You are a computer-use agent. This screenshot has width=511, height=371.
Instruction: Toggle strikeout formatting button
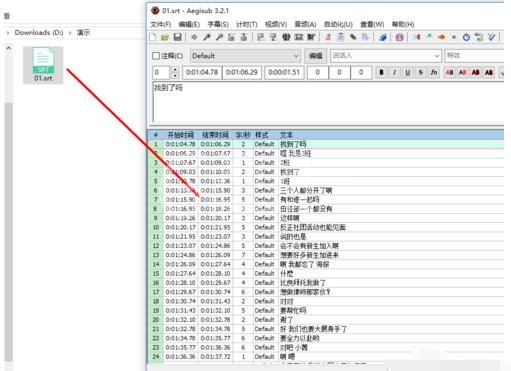pyautogui.click(x=421, y=72)
